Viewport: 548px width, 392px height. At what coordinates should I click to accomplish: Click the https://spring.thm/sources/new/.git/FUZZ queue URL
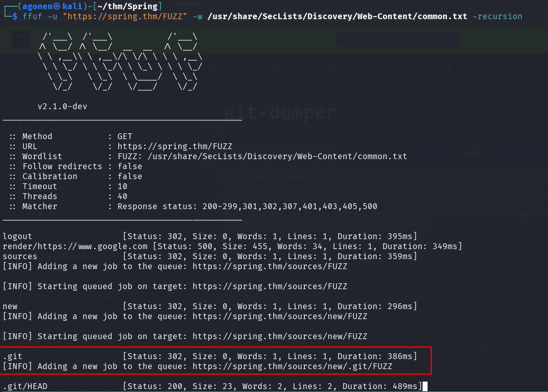[292, 367]
